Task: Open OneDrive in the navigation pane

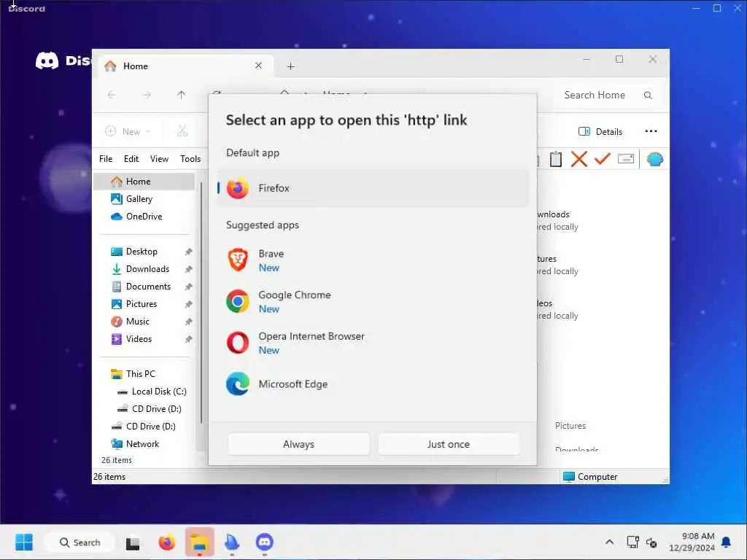Action: pyautogui.click(x=144, y=217)
